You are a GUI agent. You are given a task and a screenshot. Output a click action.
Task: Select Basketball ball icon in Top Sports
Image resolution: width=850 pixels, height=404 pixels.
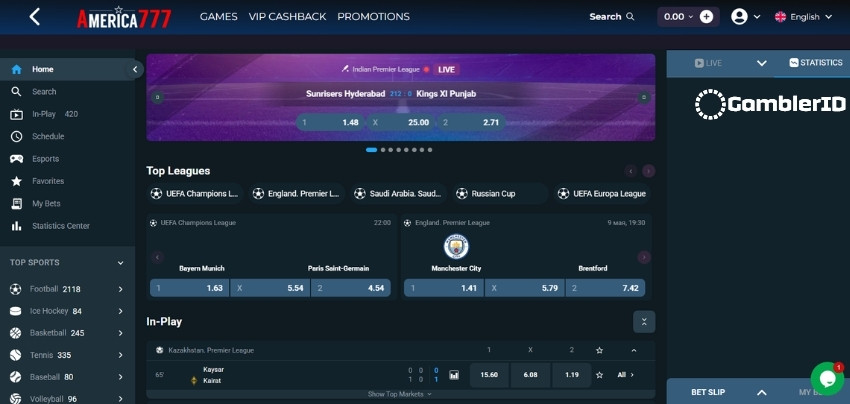[x=16, y=333]
